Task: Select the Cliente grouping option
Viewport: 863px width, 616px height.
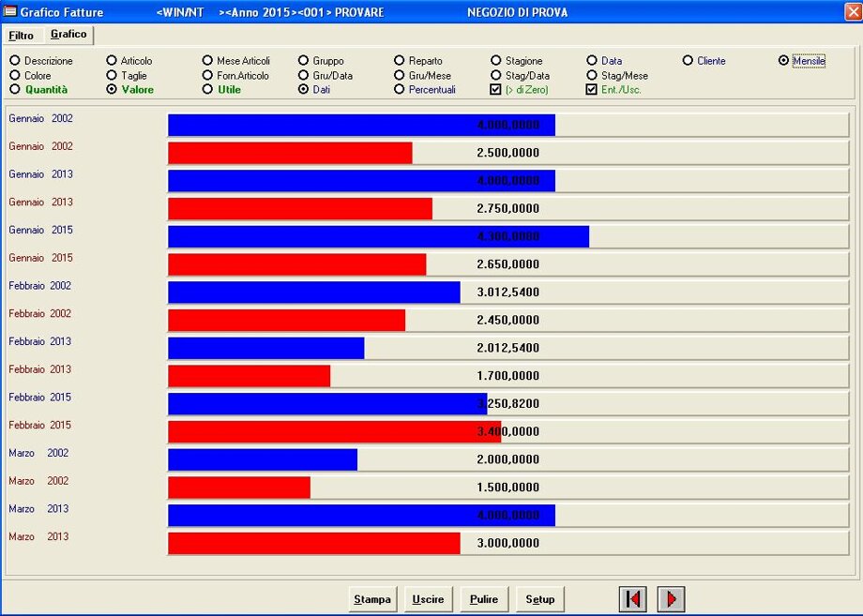Action: (x=688, y=61)
